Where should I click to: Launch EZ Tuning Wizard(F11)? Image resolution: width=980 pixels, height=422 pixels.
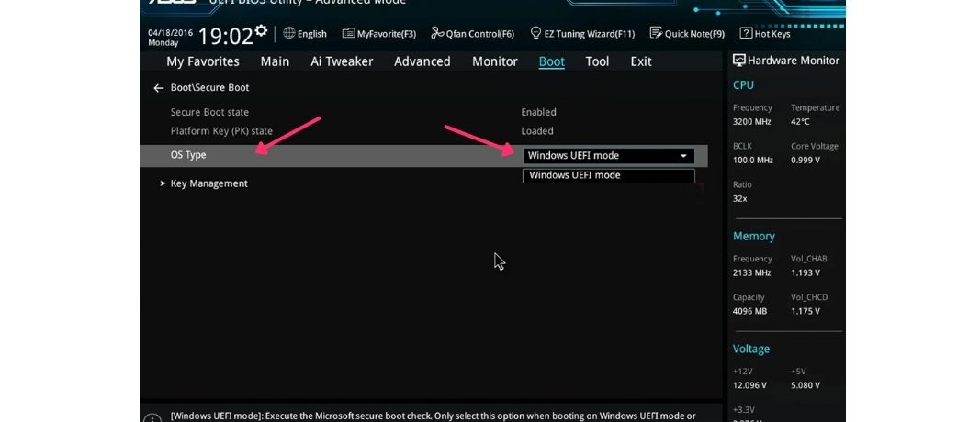click(582, 34)
